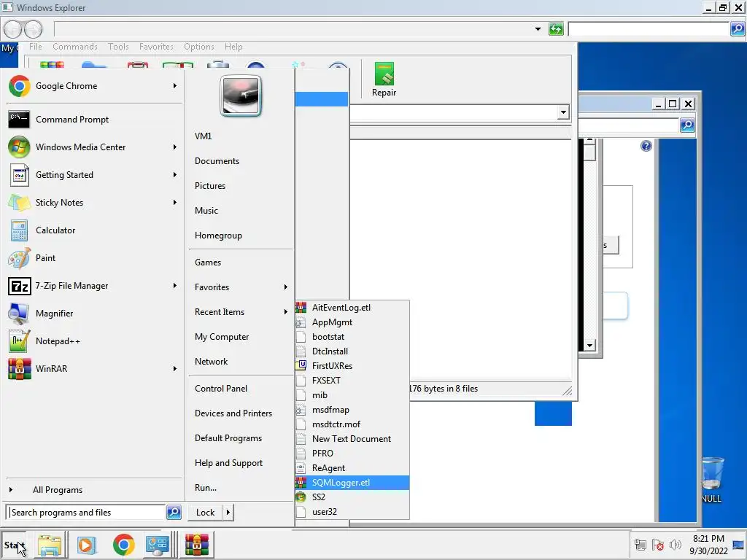Image resolution: width=747 pixels, height=560 pixels.
Task: Open the WinRAR path dropdown
Action: tap(563, 113)
